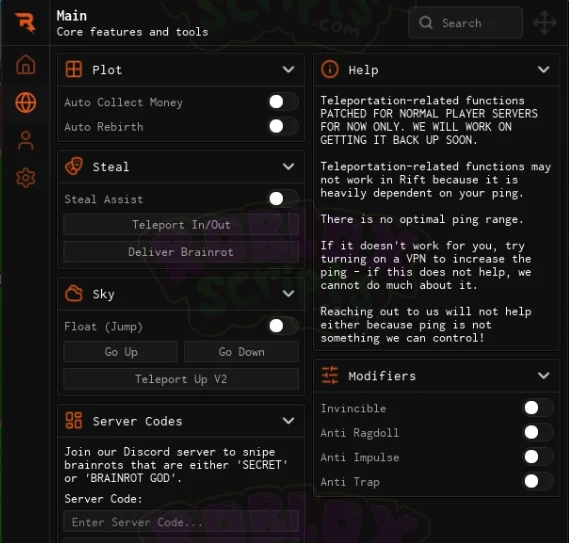Click the Sky cloud icon
Screen dimensions: 569x543
click(x=74, y=294)
